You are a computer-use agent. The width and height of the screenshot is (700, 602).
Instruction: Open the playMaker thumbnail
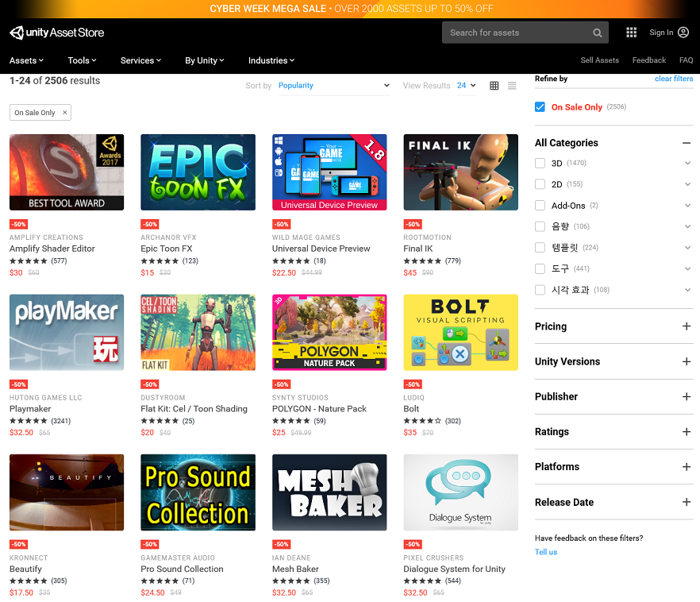[67, 332]
